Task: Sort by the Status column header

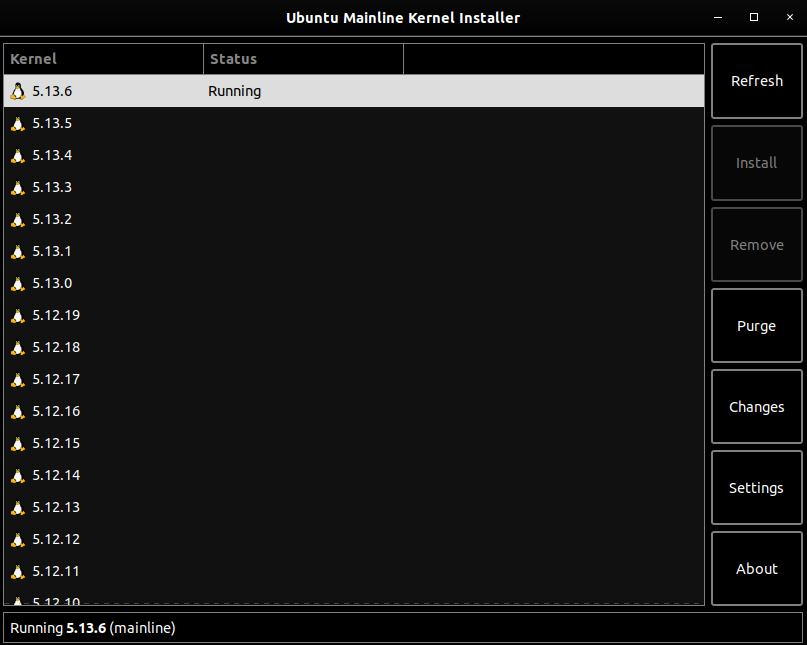Action: 304,59
